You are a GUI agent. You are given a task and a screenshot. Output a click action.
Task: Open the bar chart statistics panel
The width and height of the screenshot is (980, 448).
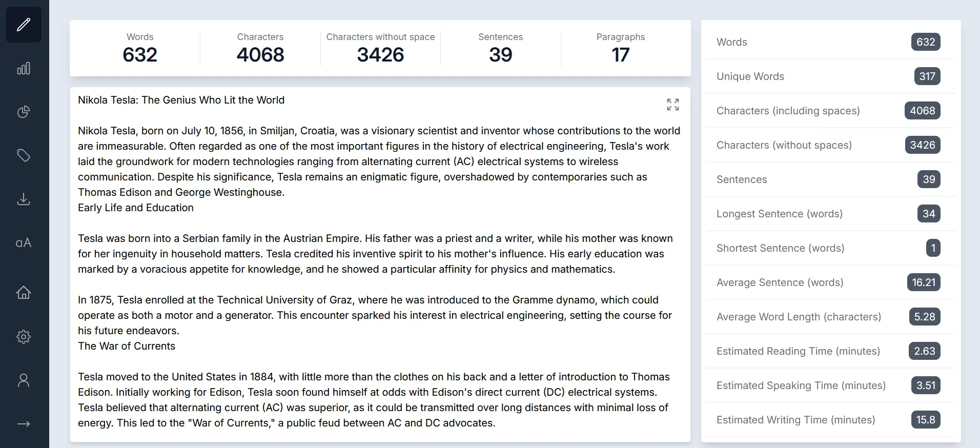pos(24,68)
